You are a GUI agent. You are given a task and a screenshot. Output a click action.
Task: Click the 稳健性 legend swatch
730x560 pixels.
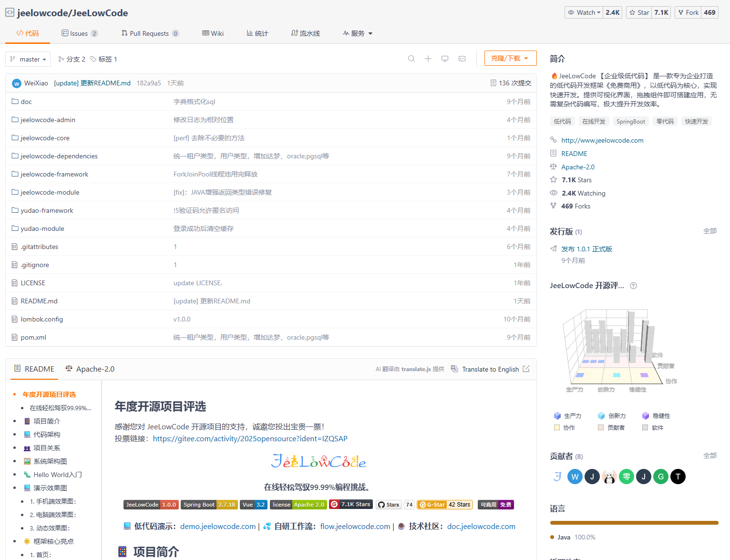(x=646, y=415)
